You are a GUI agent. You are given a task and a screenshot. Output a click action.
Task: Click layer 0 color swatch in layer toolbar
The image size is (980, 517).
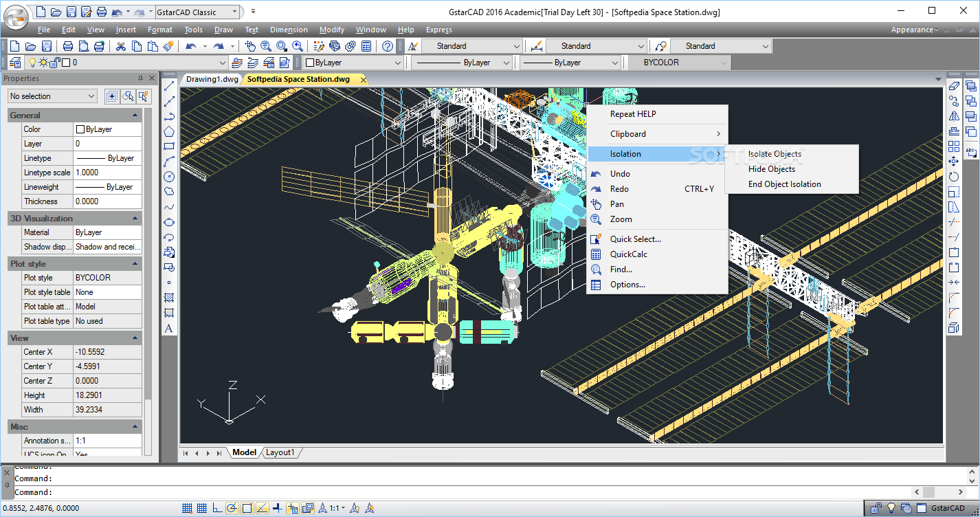point(66,63)
